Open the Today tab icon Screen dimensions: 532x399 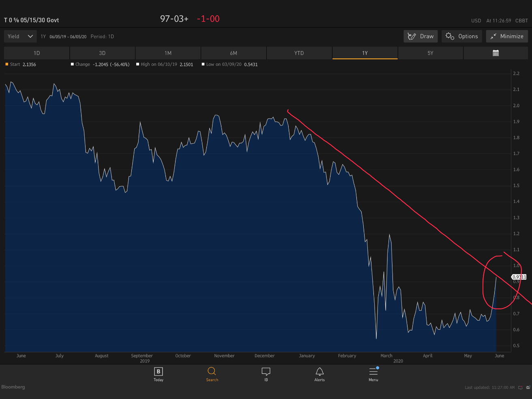coord(158,371)
